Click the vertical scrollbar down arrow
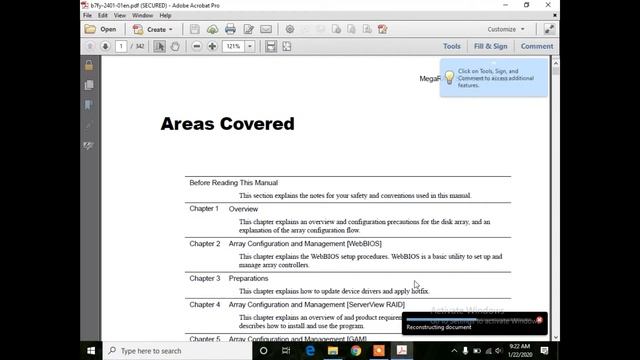The width and height of the screenshot is (640, 360). pyautogui.click(x=556, y=337)
